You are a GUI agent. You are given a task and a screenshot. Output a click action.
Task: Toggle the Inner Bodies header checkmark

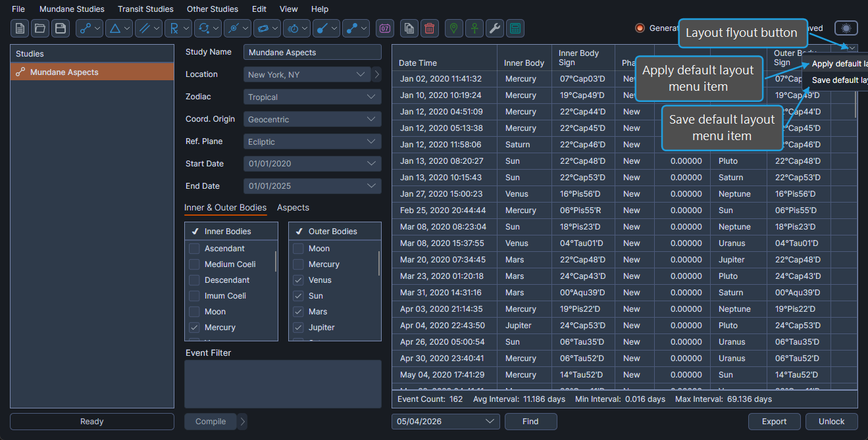click(x=195, y=232)
